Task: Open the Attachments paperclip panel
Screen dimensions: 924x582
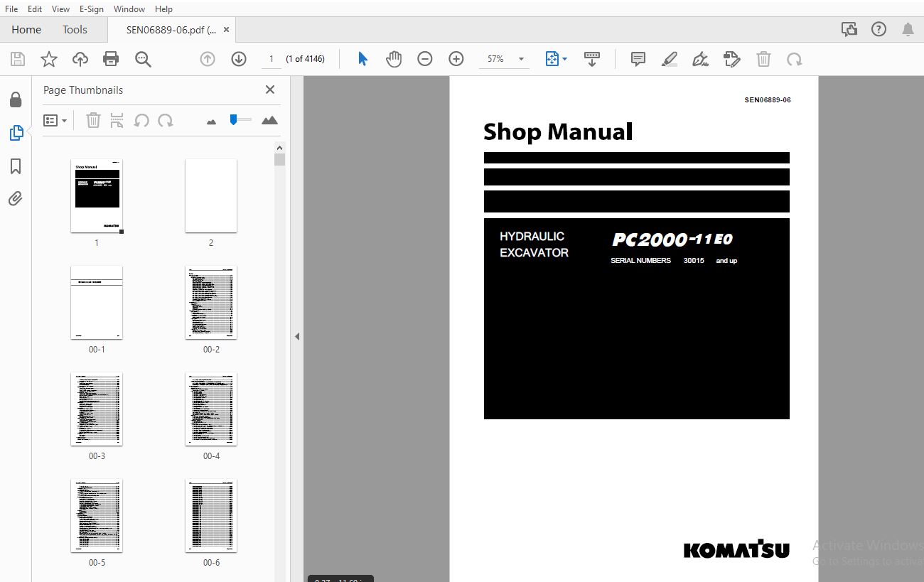Action: click(x=16, y=198)
